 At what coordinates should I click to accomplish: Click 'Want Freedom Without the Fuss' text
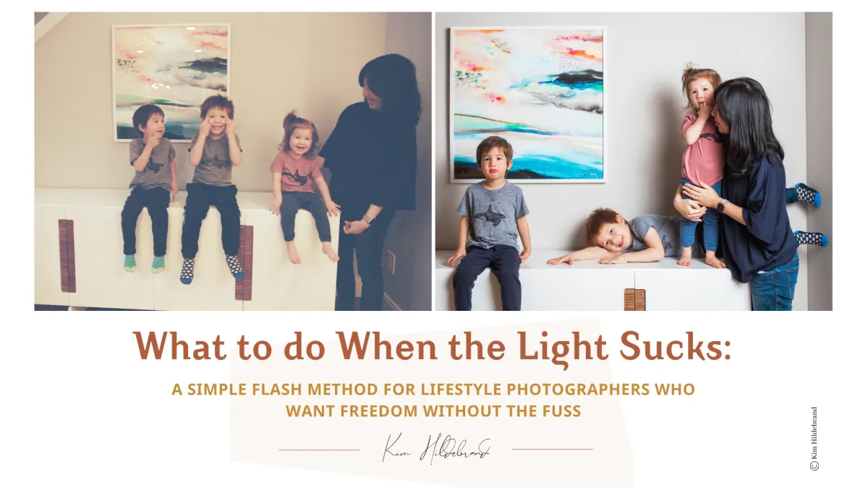click(x=433, y=411)
